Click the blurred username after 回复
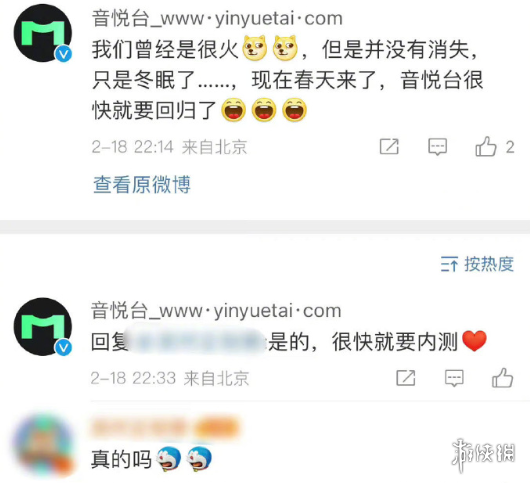Viewport: 530px width, 483px height. tap(198, 341)
